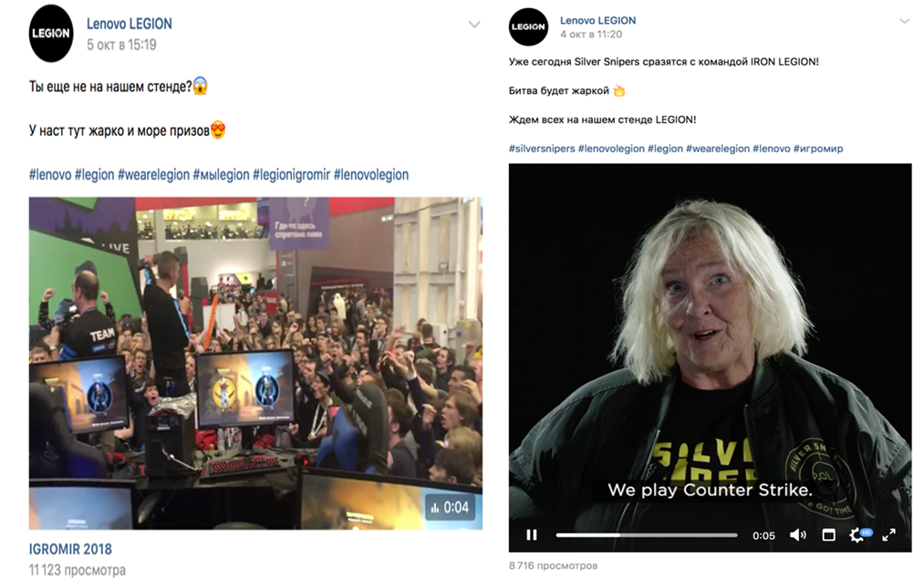The image size is (924, 580).
Task: Play the Igromir crowd video thumbnail
Action: (255, 363)
